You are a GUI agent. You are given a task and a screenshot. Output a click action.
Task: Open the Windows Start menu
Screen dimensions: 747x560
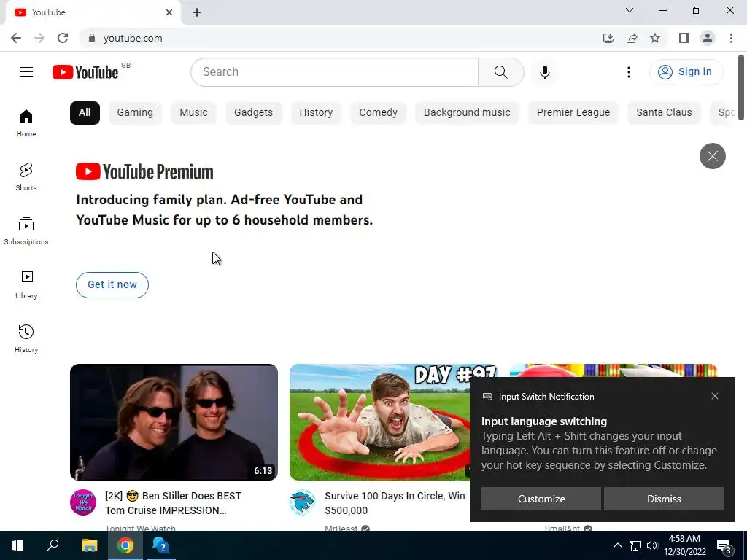[18, 545]
